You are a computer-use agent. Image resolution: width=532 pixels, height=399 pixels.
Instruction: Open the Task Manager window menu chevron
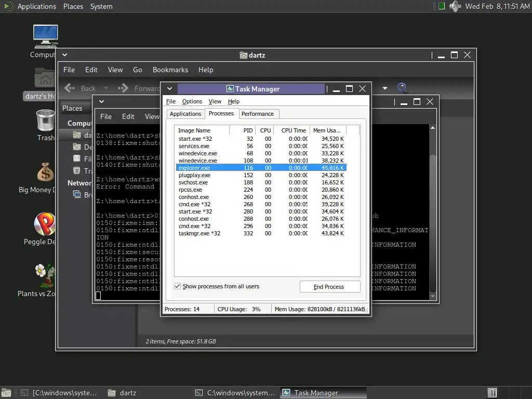pos(169,88)
